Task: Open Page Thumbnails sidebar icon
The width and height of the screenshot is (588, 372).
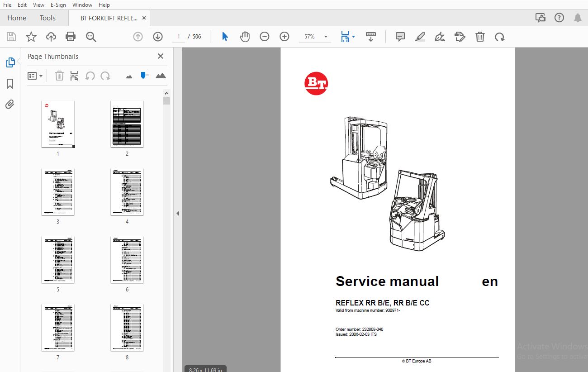Action: (x=10, y=62)
